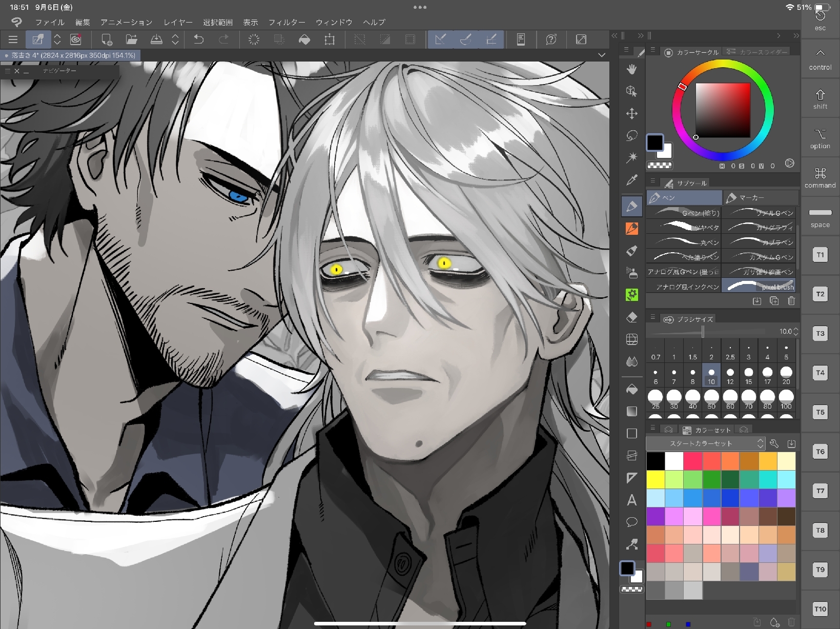Screen dimensions: 840x629
Task: Select the Hand (move canvas) tool
Action: coord(631,69)
